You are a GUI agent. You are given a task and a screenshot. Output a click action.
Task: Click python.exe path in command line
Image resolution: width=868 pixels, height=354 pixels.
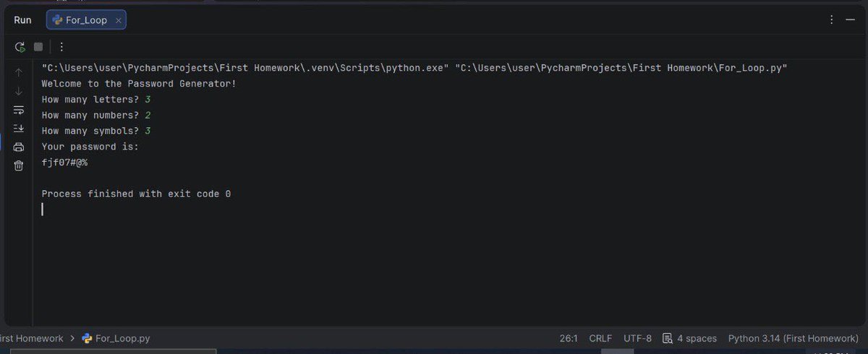(245, 68)
